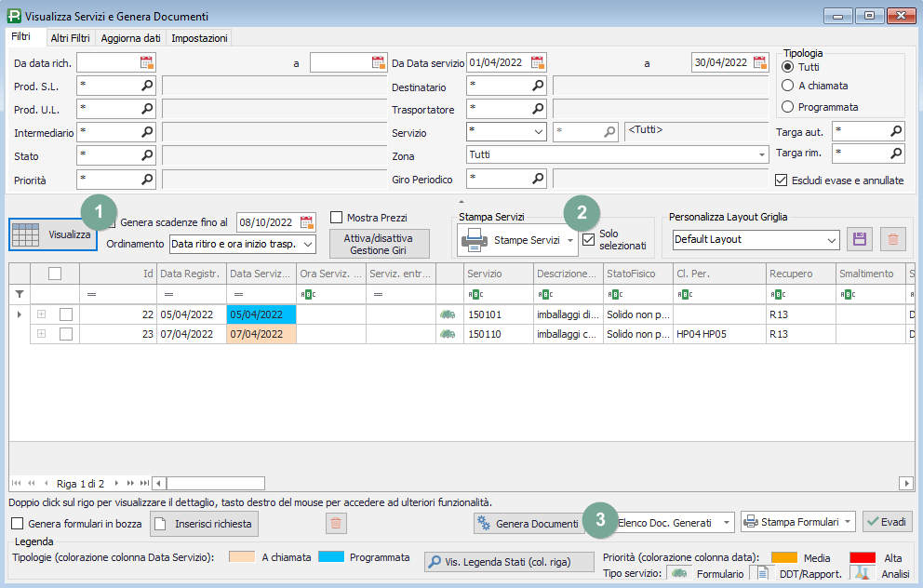Open calendar for Genera scadenze date
The height and width of the screenshot is (588, 923).
tap(307, 222)
